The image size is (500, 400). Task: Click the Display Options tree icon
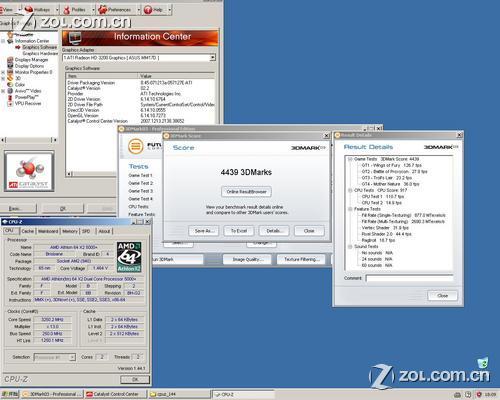10,66
